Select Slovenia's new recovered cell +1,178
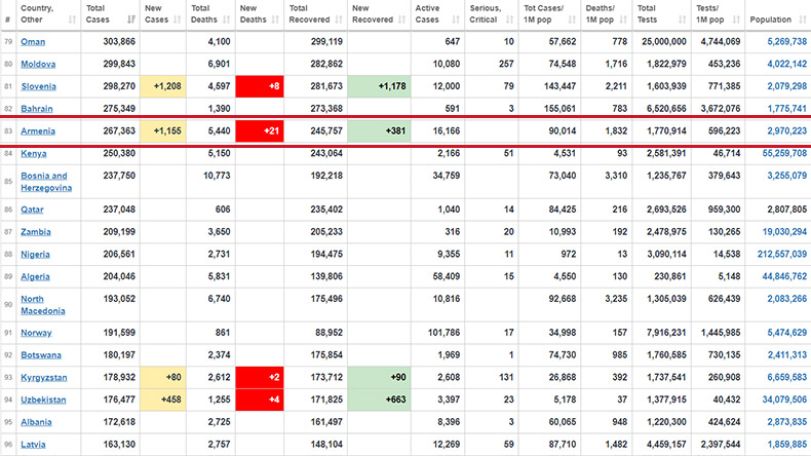Image resolution: width=811 pixels, height=456 pixels. (x=379, y=86)
